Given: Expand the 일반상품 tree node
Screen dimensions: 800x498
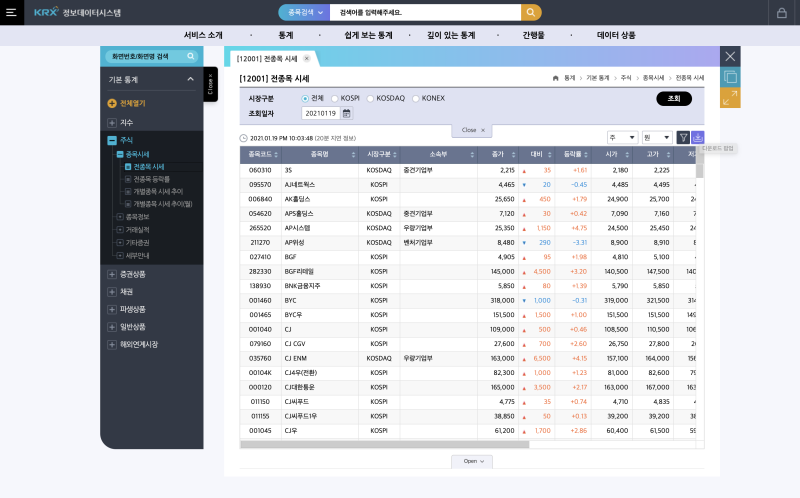Looking at the screenshot, I should (x=112, y=327).
